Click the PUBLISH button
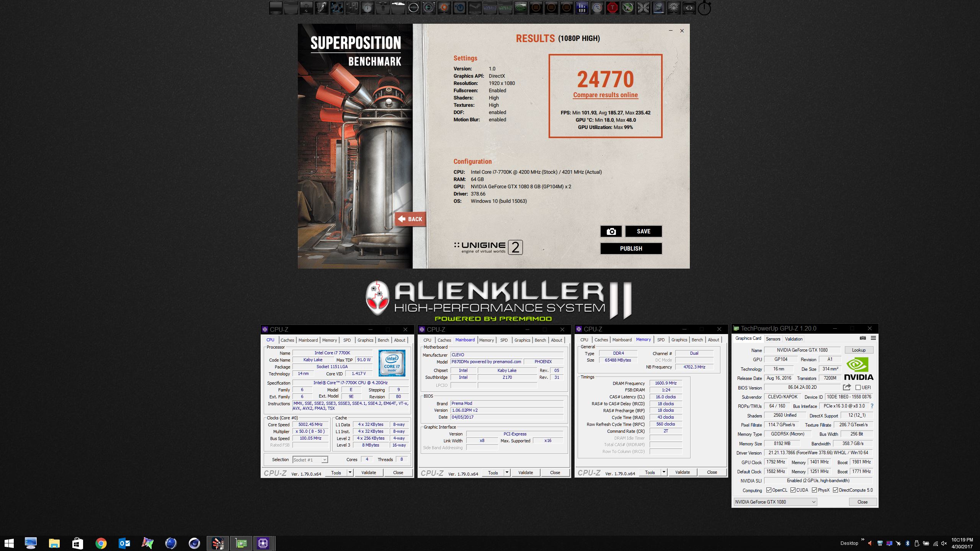 pyautogui.click(x=631, y=249)
